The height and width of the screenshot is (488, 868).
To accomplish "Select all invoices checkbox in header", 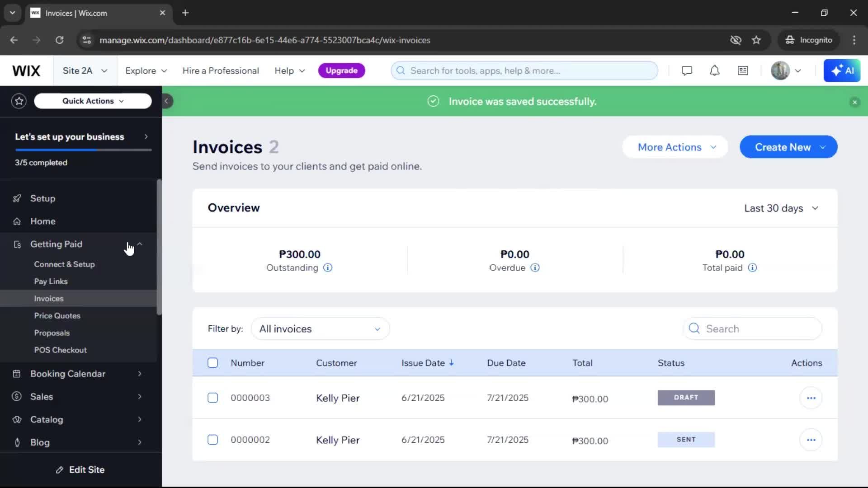I will (x=213, y=363).
